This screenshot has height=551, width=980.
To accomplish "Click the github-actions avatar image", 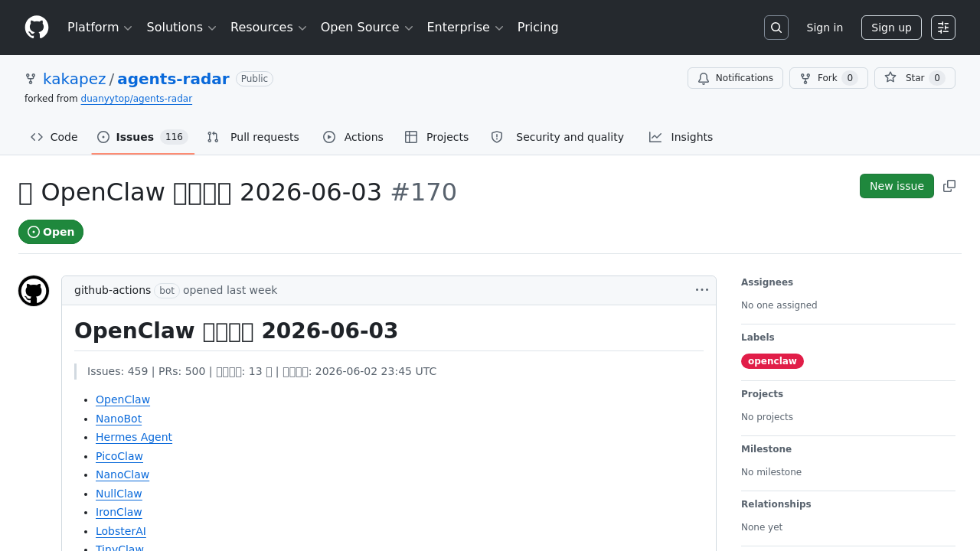I will pyautogui.click(x=34, y=291).
